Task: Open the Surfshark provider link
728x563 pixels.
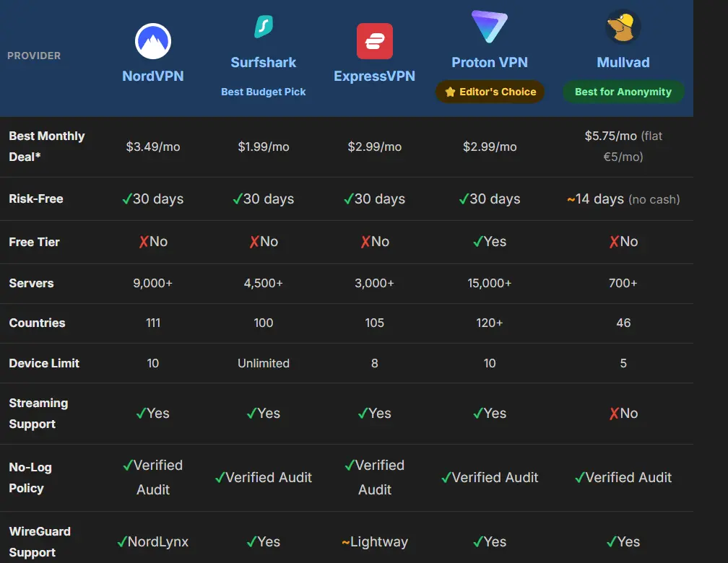Action: coord(263,62)
